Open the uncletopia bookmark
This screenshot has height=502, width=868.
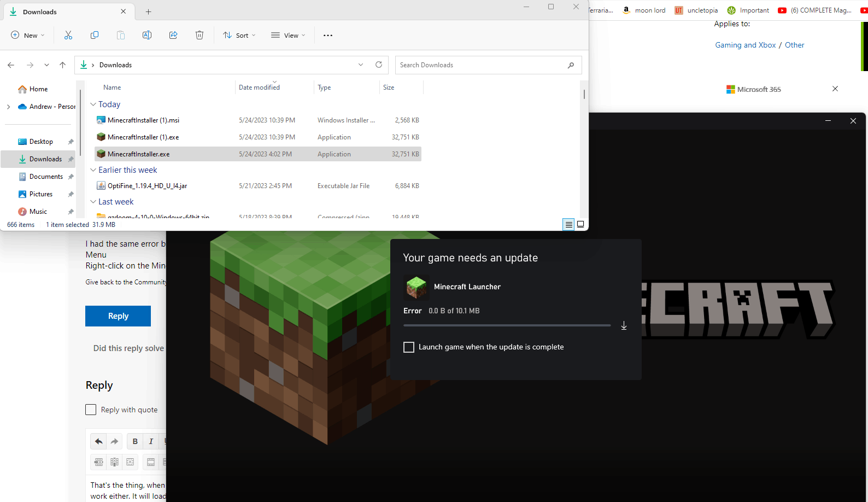point(696,10)
